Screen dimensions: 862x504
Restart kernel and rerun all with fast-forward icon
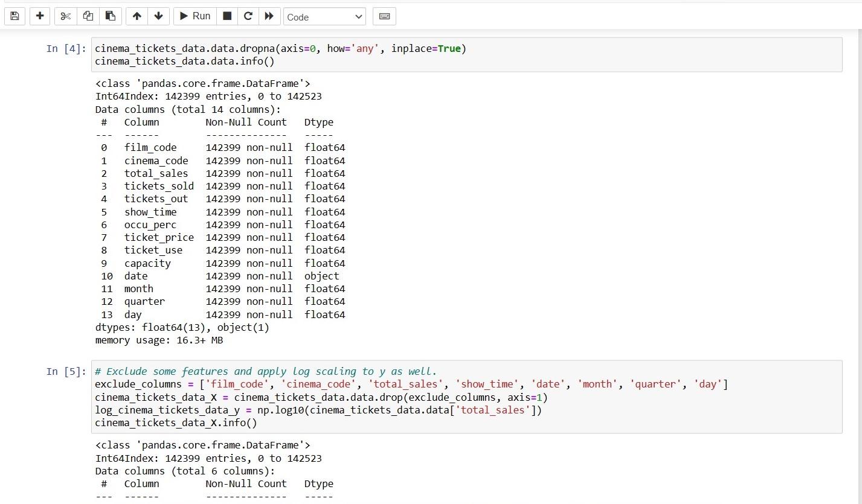(269, 16)
